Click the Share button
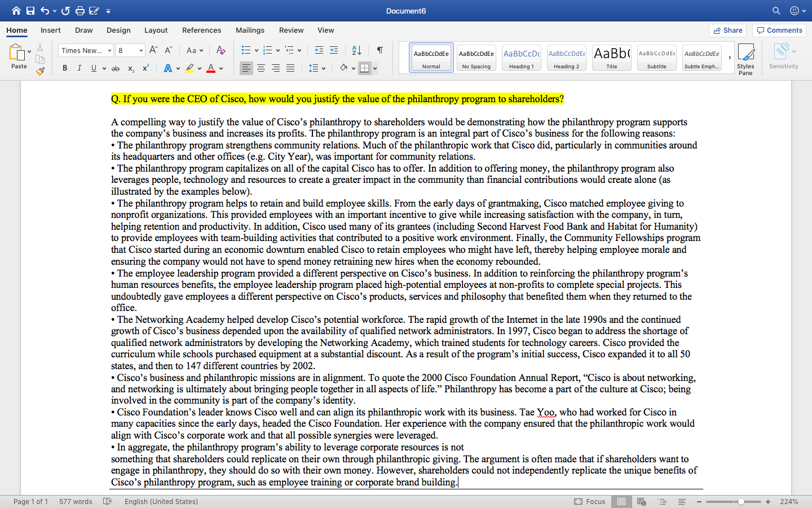 (x=727, y=30)
